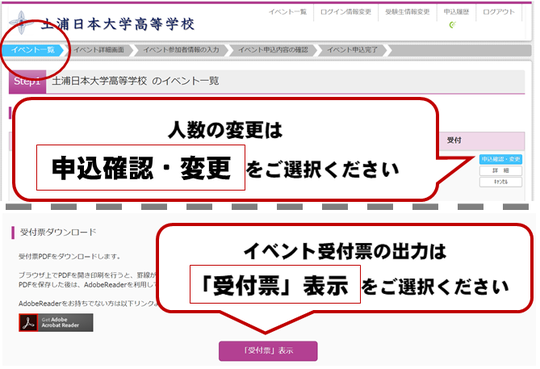Click the green icon under 申込履歴
This screenshot has height=369, width=540.
tap(453, 25)
